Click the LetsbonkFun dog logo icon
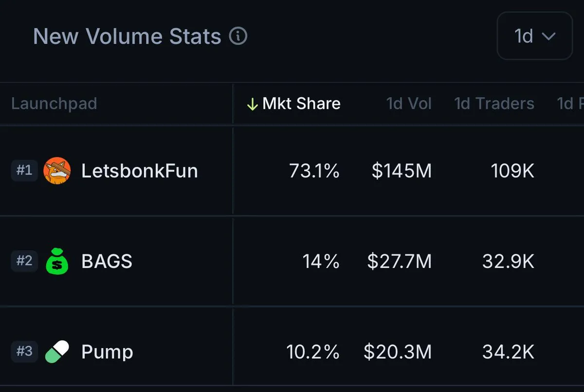Screen dimensions: 584x392 [57, 171]
